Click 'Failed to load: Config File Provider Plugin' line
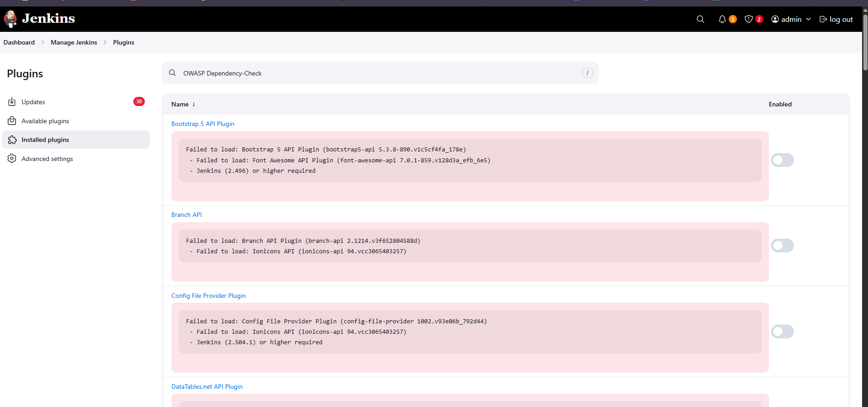 click(336, 321)
